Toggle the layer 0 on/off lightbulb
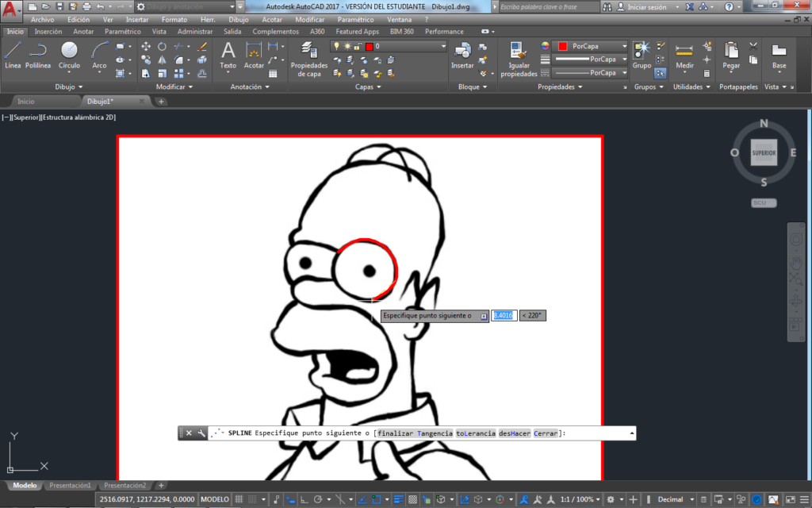The image size is (812, 508). coord(336,47)
